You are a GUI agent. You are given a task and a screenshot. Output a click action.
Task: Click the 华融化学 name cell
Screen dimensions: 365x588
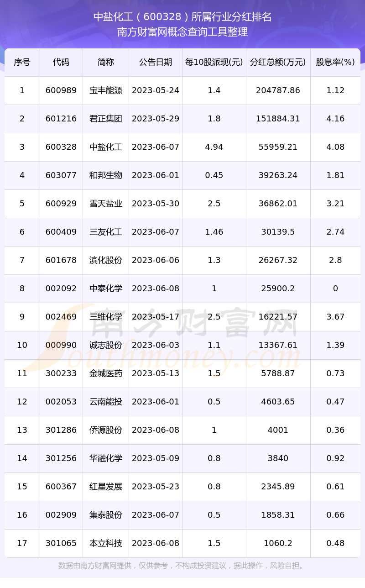(106, 458)
